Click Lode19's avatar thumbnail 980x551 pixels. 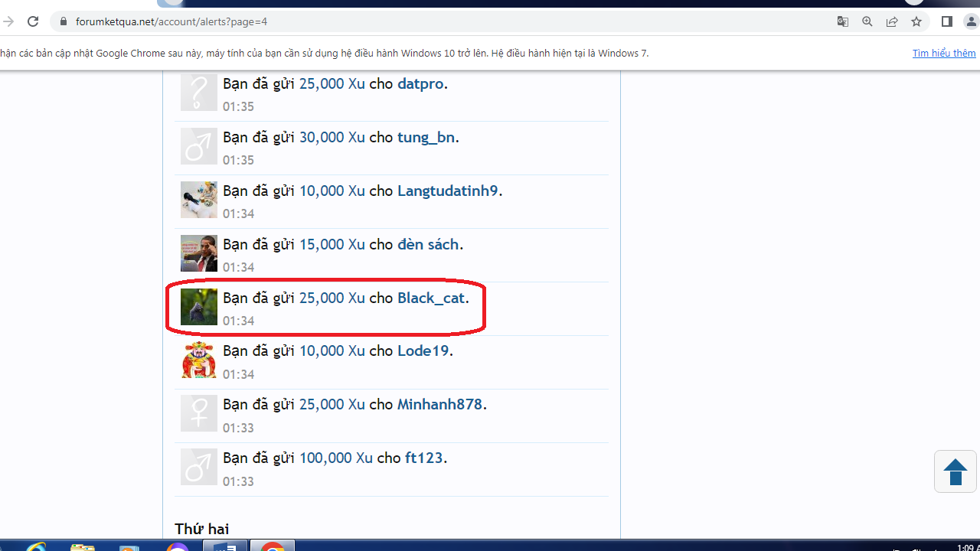[198, 360]
